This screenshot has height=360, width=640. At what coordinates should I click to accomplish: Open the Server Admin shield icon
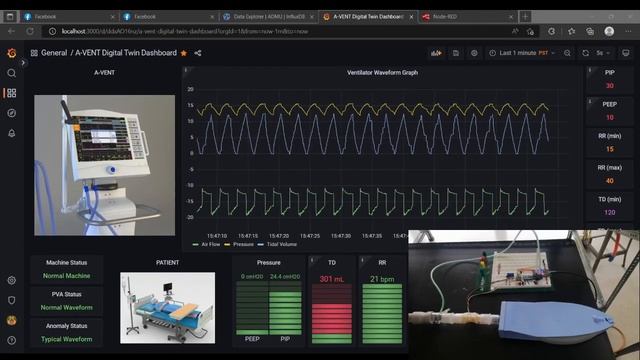(11, 300)
